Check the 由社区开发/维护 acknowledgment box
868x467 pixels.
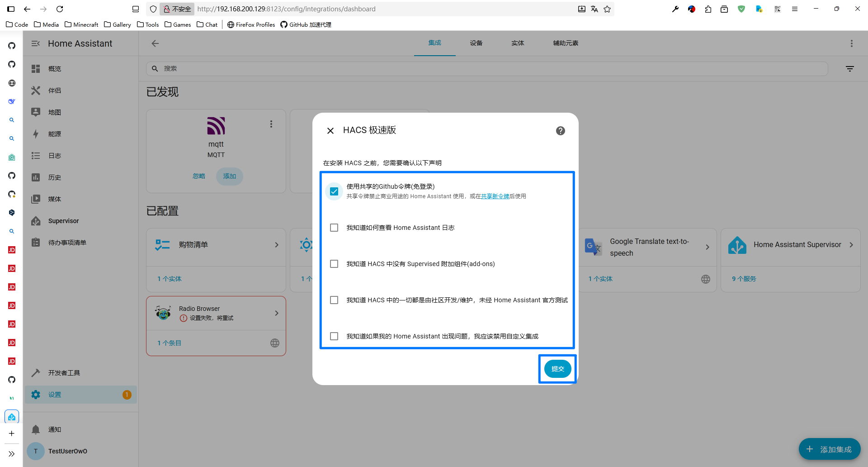coord(334,300)
